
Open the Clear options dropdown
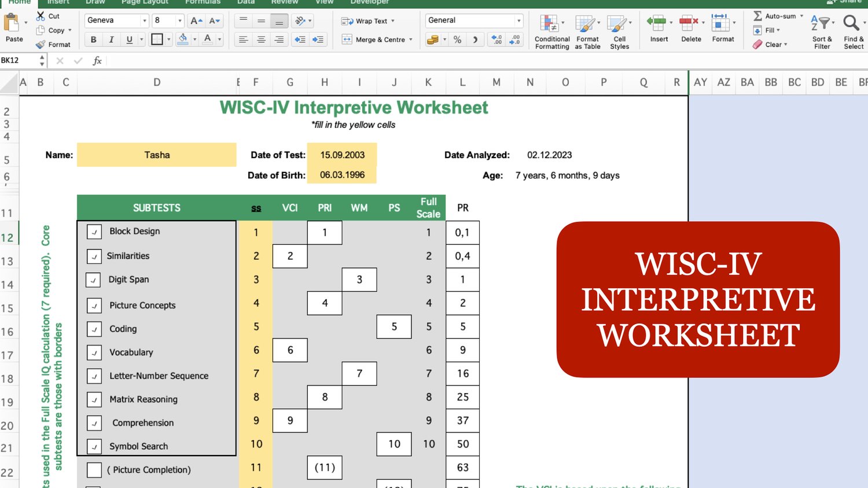[786, 45]
